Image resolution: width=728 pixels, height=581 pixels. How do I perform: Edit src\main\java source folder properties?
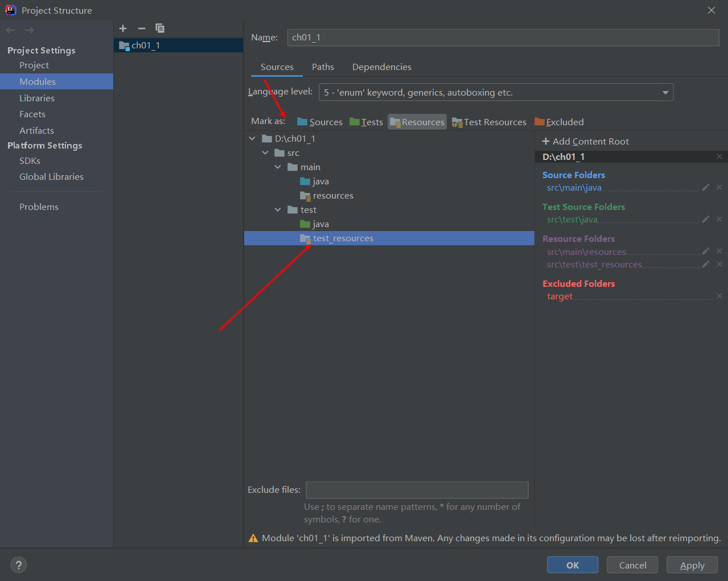[706, 187]
